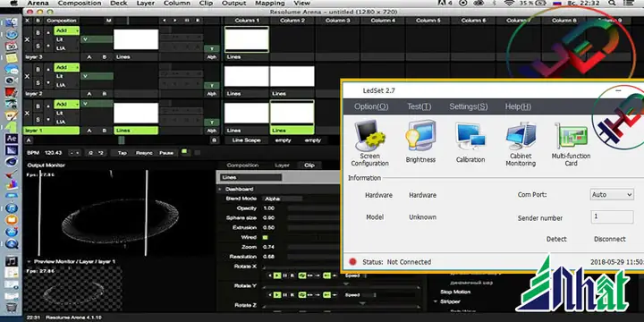Open the Add blend dropdown on layer 2
The width and height of the screenshot is (644, 322).
(x=66, y=67)
